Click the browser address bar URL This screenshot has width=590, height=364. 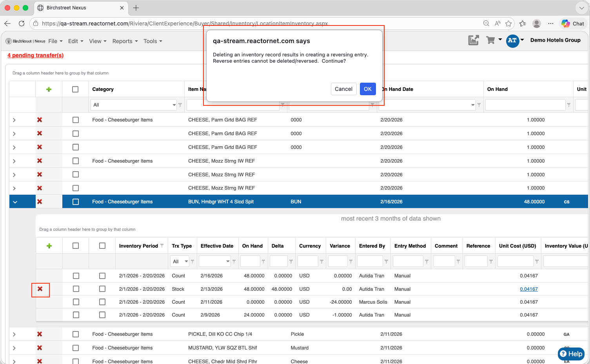pyautogui.click(x=185, y=24)
